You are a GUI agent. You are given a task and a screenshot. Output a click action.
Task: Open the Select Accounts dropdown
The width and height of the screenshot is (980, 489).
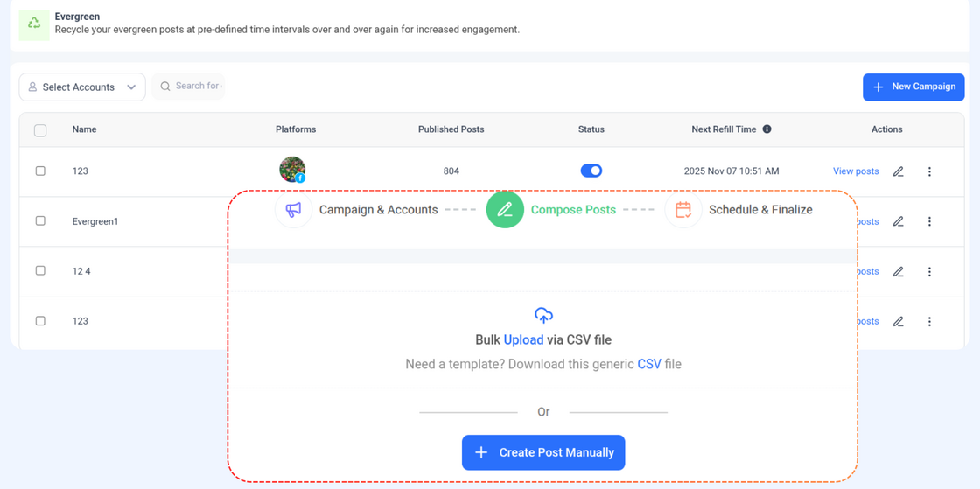click(x=82, y=87)
